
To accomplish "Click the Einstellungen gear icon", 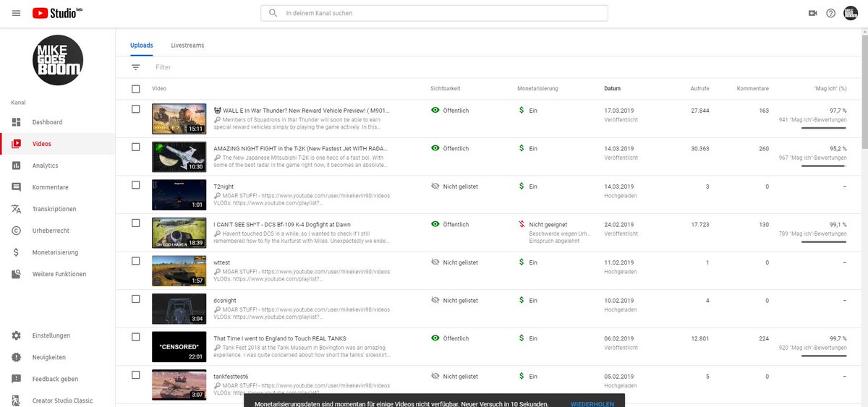I will 17,335.
